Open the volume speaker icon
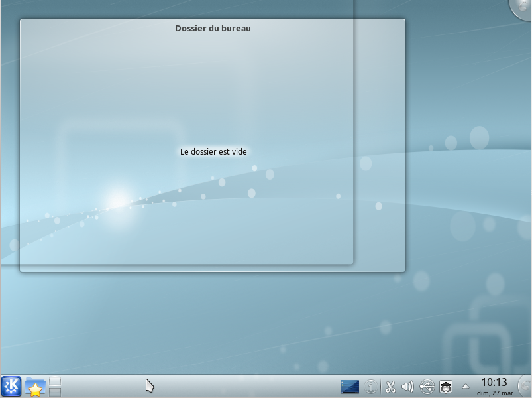This screenshot has width=532, height=398. [408, 387]
